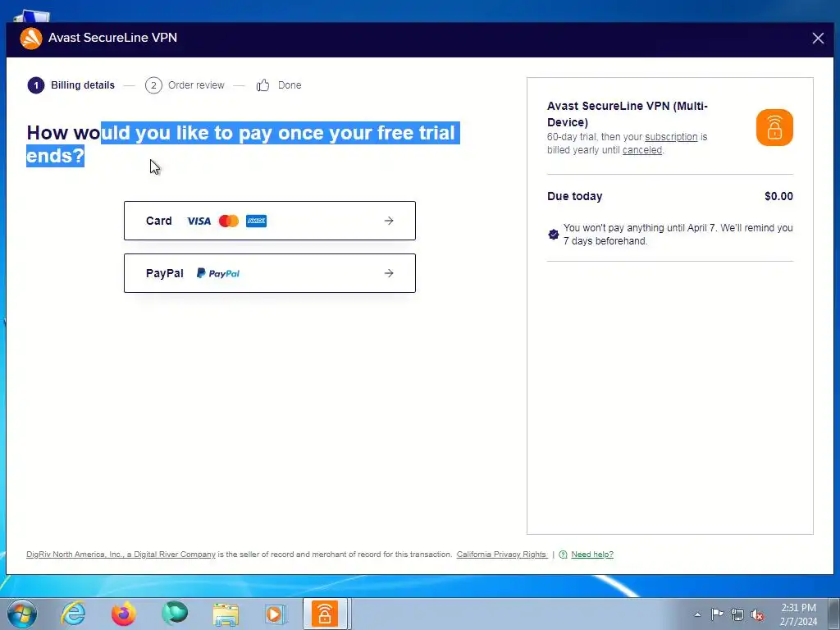Click the PayPal logo in the PayPal option
This screenshot has height=630, width=840.
click(218, 273)
